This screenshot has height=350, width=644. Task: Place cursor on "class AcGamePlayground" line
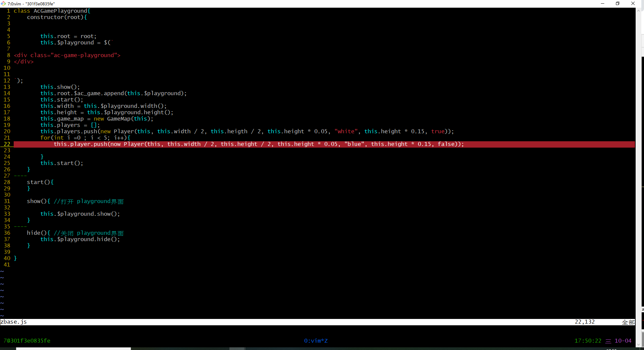click(x=52, y=11)
